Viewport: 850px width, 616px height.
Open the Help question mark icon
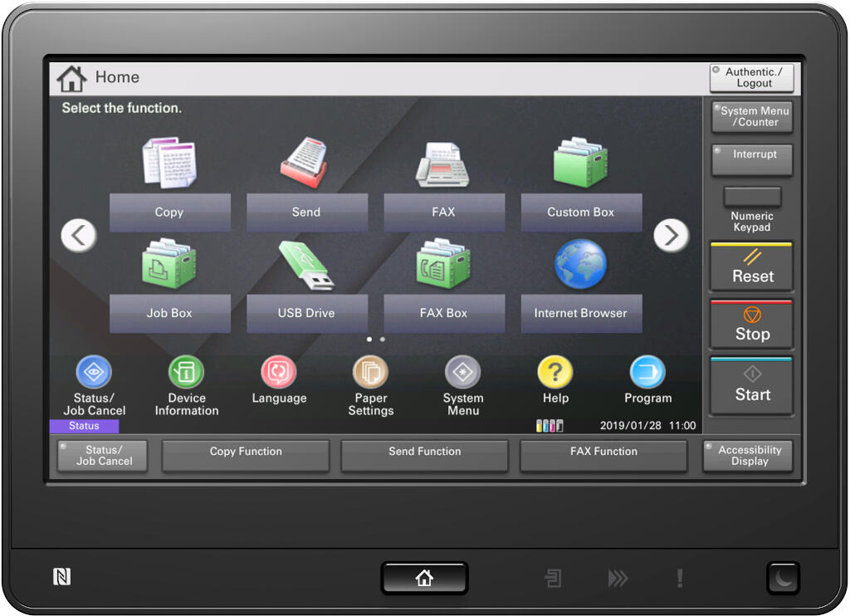point(555,373)
